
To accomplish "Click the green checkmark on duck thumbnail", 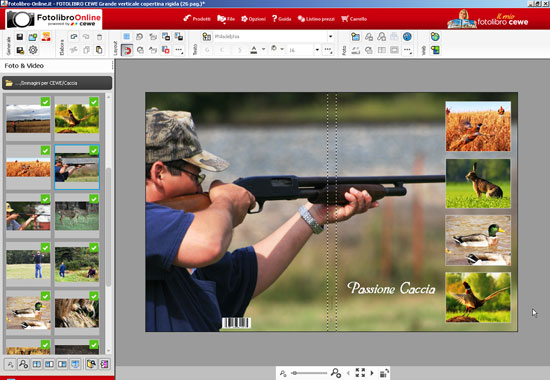I will (x=45, y=296).
